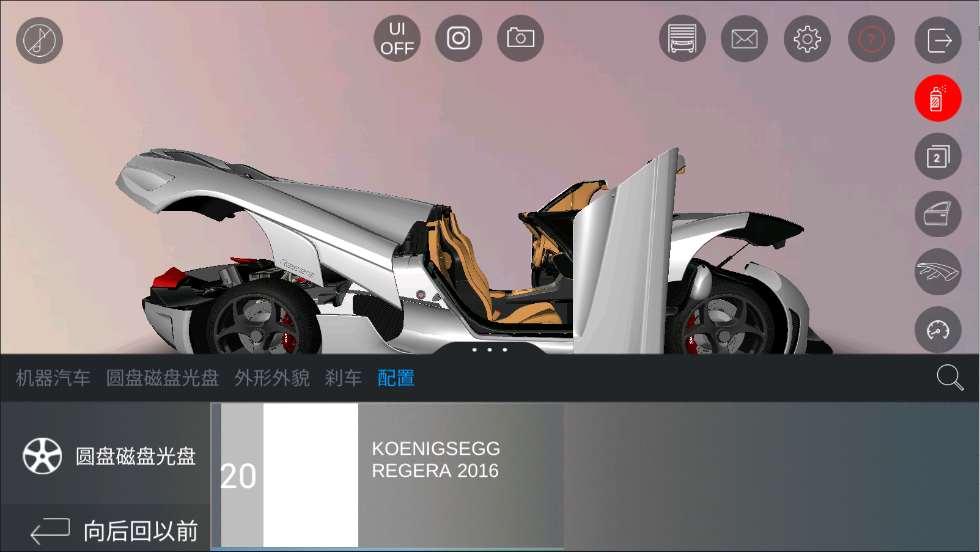The width and height of the screenshot is (980, 552).
Task: Switch to 圆盘磁盘光盘 tab
Action: click(x=163, y=378)
